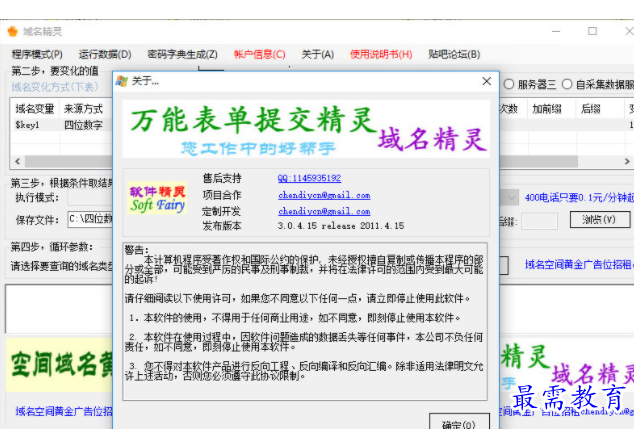This screenshot has height=429, width=634.
Task: Click right arrow of table horizontal scrollbar
Action: 627,161
